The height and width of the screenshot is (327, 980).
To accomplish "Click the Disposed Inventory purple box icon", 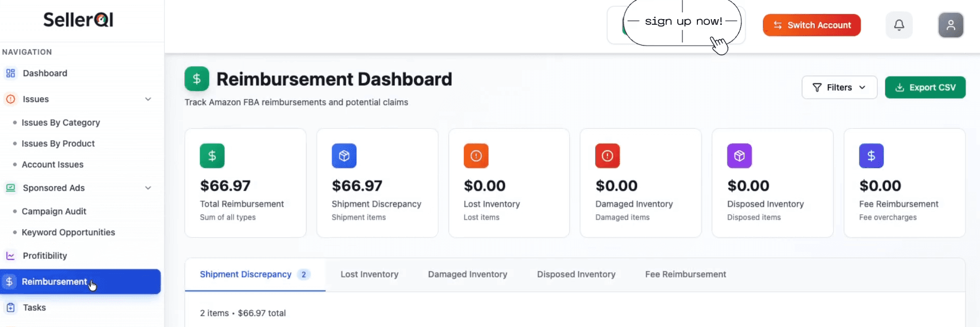I will click(739, 155).
